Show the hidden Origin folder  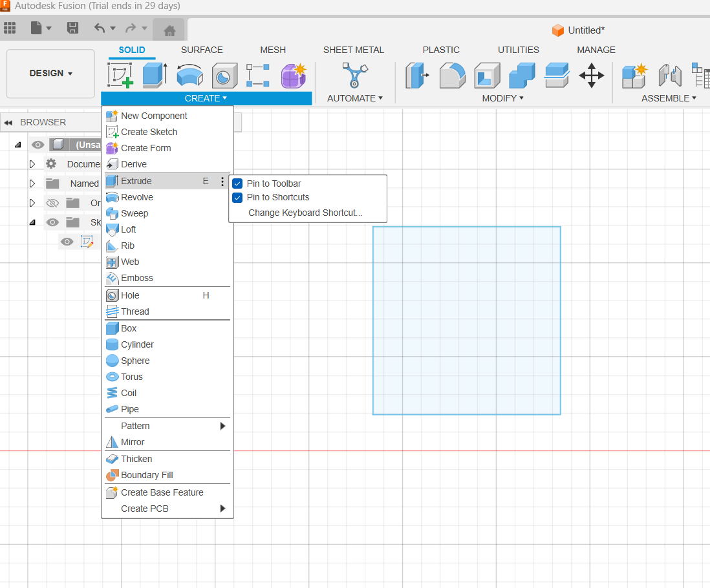52,203
